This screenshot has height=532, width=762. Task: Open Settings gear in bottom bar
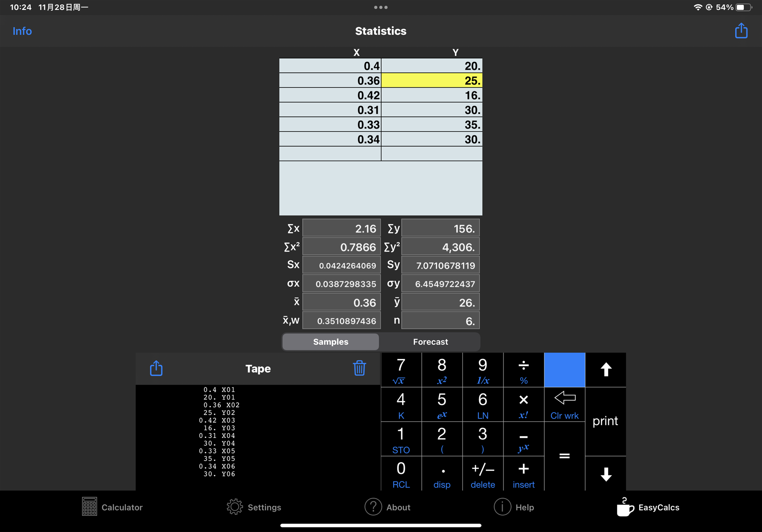(254, 507)
